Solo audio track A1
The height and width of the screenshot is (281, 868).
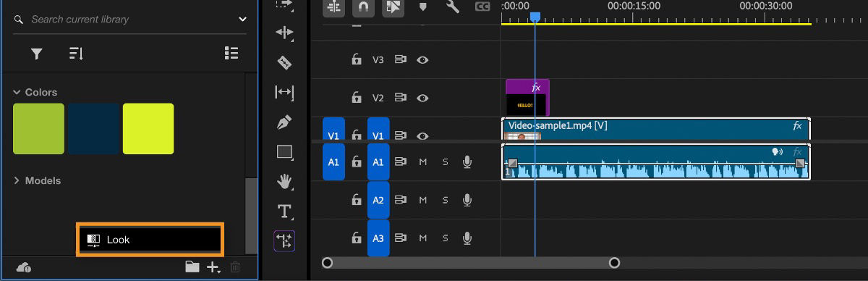click(x=445, y=162)
